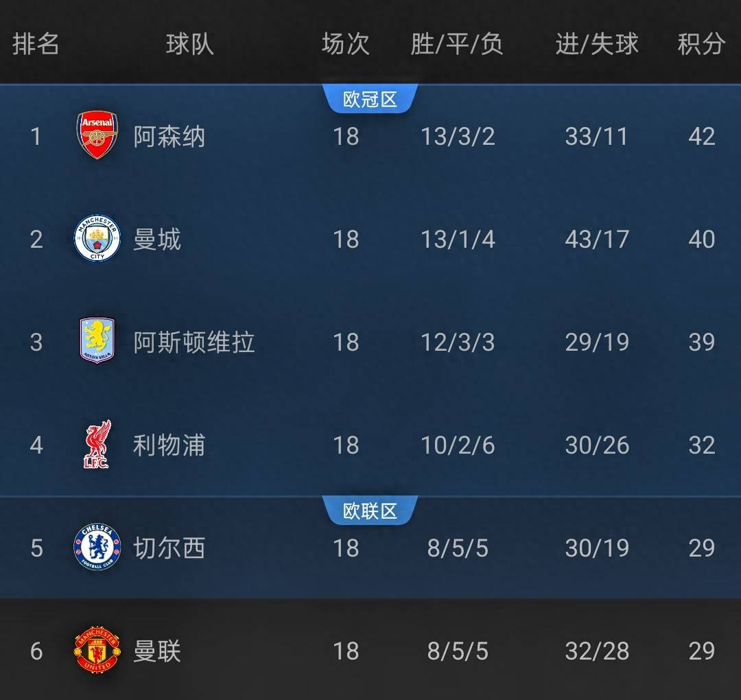741x700 pixels.
Task: Sort by 进/失球 header
Action: pos(597,44)
